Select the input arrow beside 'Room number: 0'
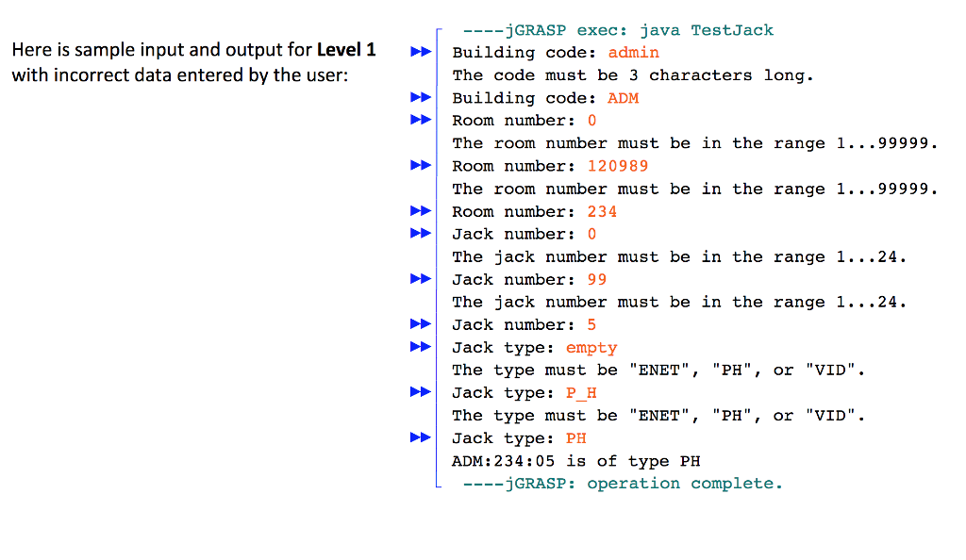This screenshot has width=966, height=560. [x=420, y=121]
